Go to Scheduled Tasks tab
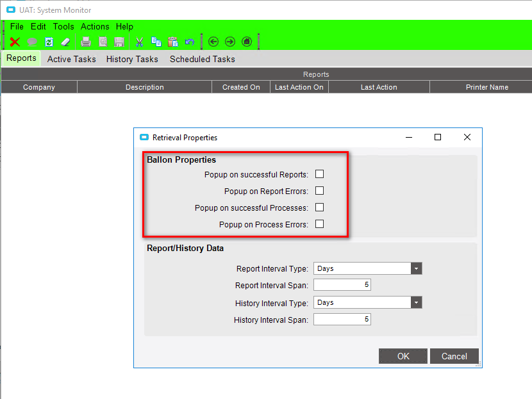This screenshot has width=532, height=399. [202, 59]
